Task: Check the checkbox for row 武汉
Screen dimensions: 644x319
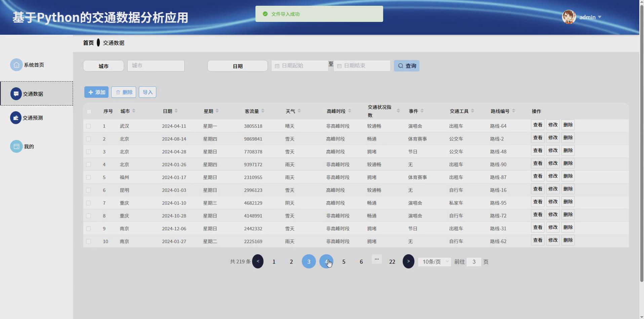Action: pos(89,126)
